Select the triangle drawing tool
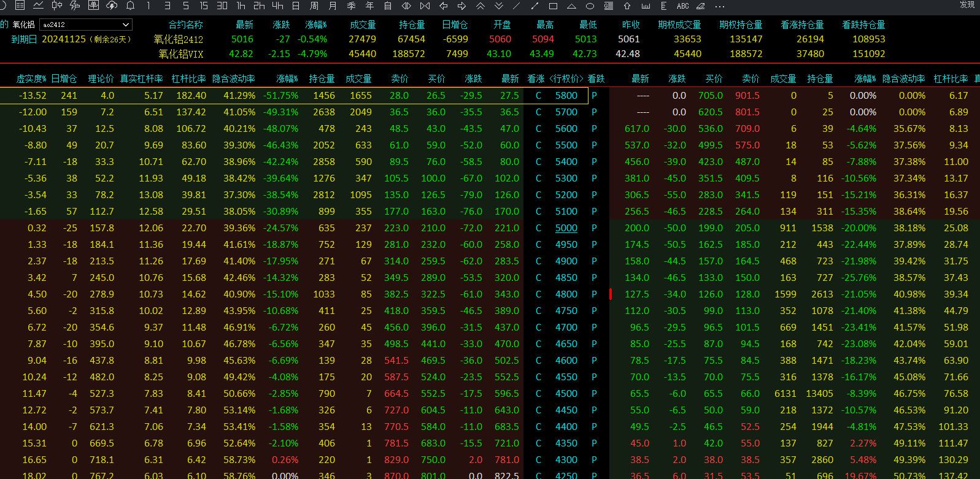 tap(571, 6)
